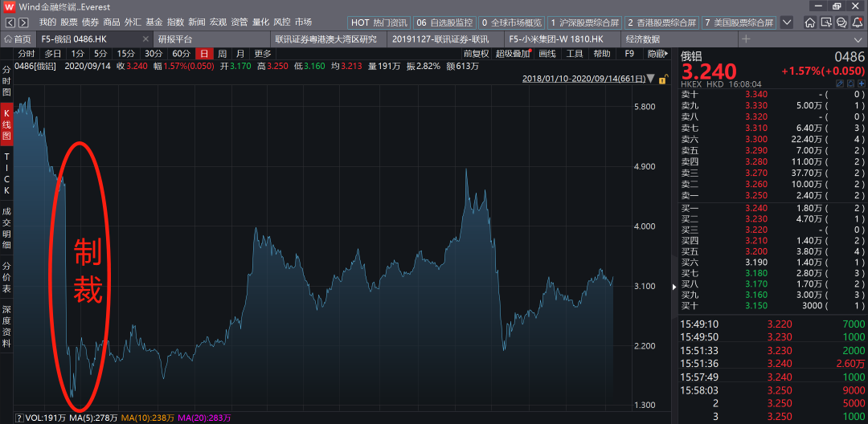The image size is (868, 424).
Task: Open the 工具 tools menu
Action: (x=575, y=54)
